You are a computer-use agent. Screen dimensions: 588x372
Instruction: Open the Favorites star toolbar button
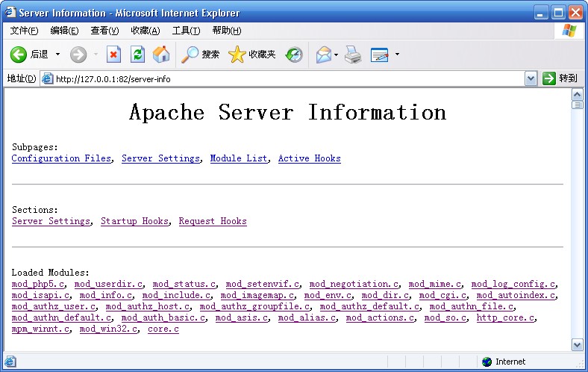pyautogui.click(x=251, y=55)
